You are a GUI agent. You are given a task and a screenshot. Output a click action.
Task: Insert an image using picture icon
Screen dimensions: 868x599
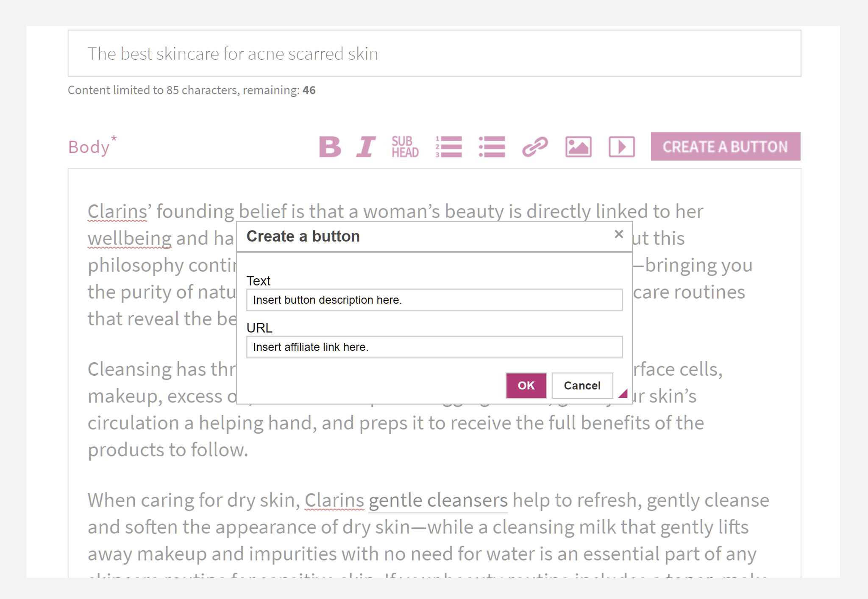click(x=578, y=147)
